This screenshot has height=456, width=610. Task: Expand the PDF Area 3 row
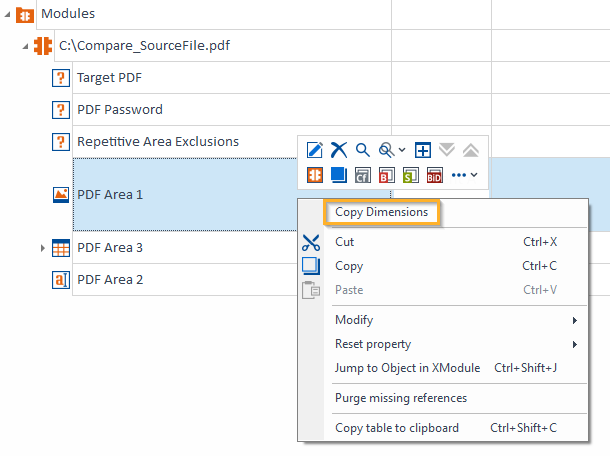point(42,248)
